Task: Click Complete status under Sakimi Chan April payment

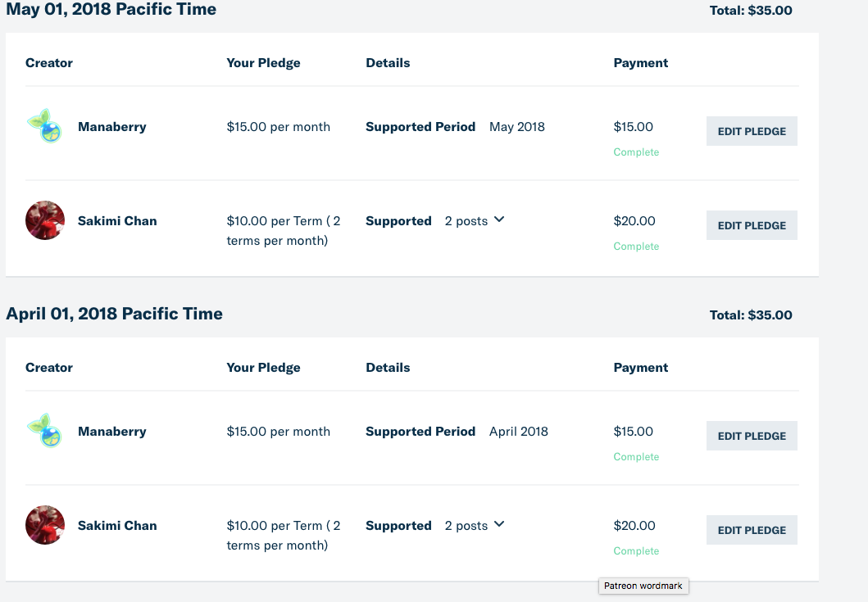Action: pos(636,550)
